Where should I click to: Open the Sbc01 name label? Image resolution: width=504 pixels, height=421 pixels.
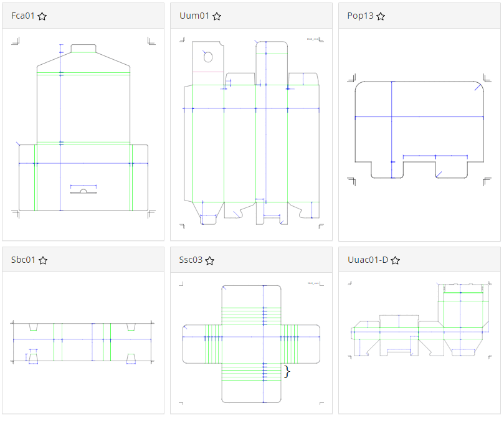click(x=24, y=260)
